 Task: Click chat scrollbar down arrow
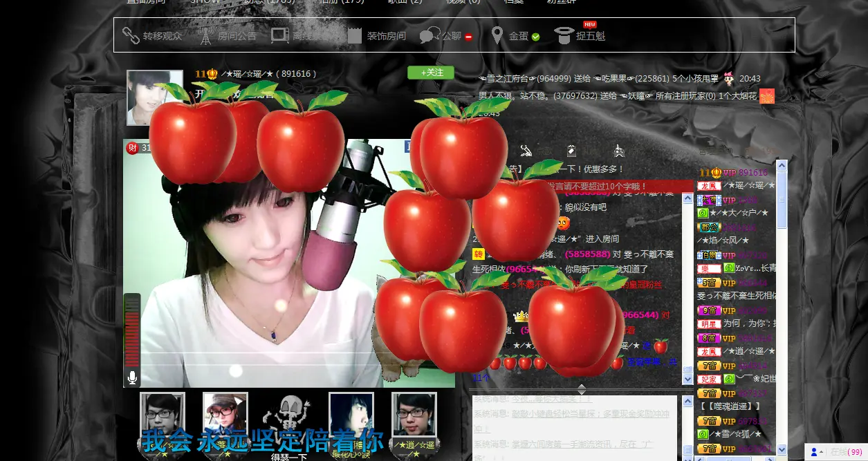point(687,379)
